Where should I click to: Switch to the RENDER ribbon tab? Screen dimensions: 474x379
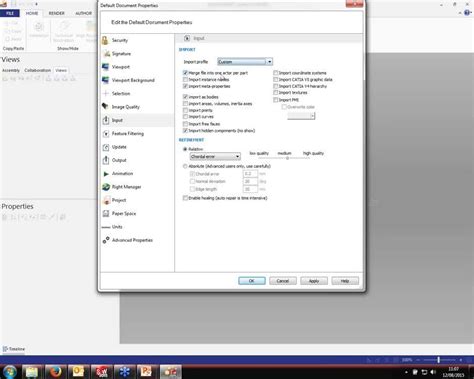click(x=56, y=13)
